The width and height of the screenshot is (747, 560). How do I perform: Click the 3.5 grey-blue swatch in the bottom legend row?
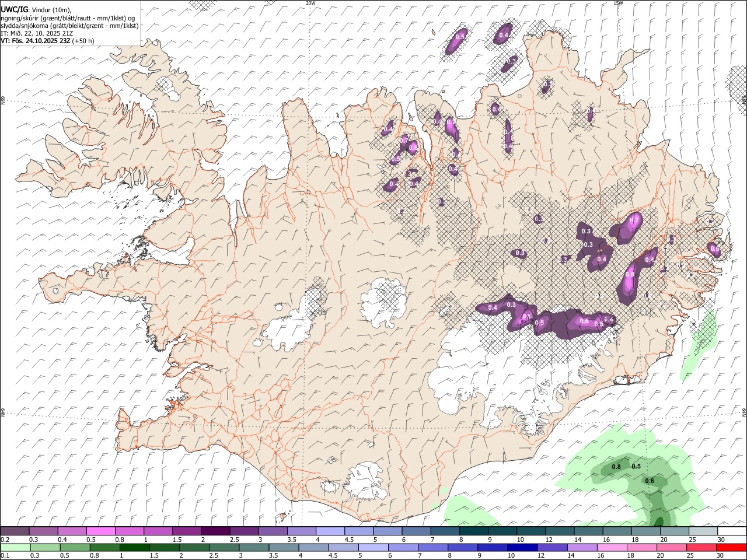283,547
